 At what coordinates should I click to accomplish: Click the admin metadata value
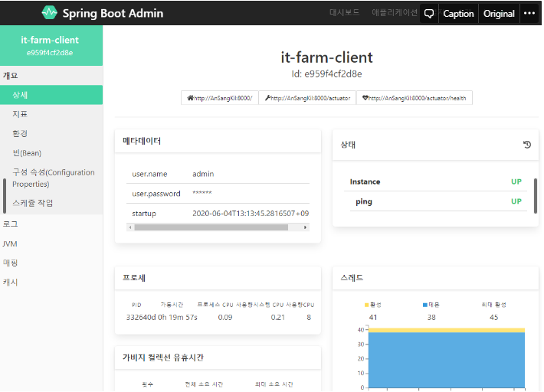[203, 174]
